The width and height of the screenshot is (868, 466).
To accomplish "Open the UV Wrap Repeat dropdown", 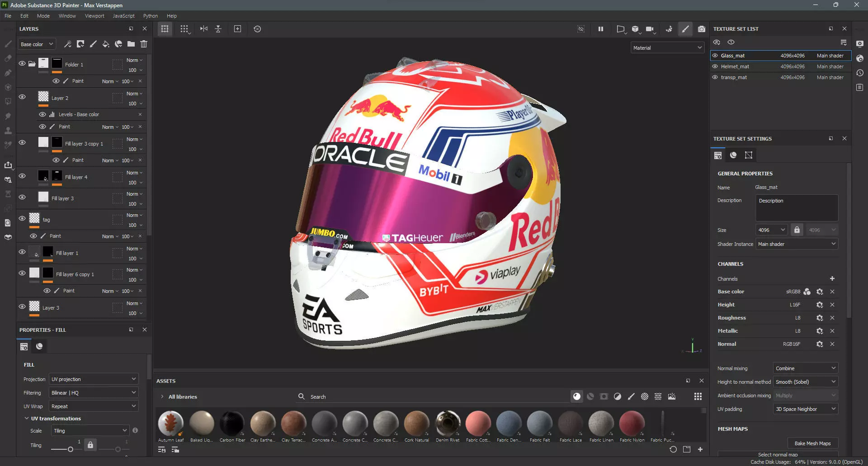I will [94, 406].
